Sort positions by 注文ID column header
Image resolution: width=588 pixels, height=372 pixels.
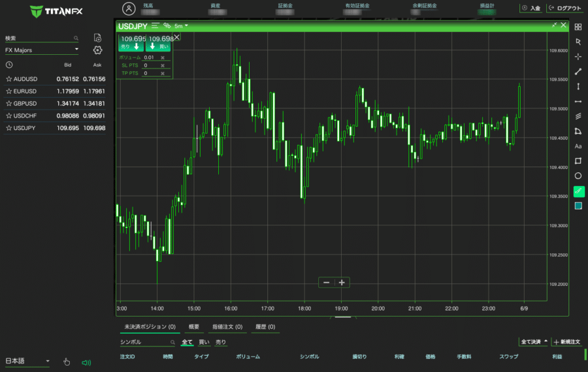click(127, 356)
